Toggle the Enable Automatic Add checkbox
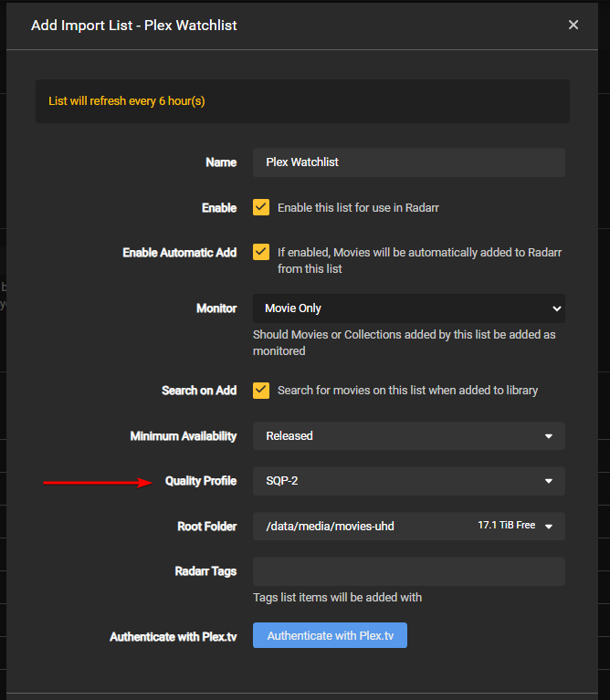 coord(261,252)
